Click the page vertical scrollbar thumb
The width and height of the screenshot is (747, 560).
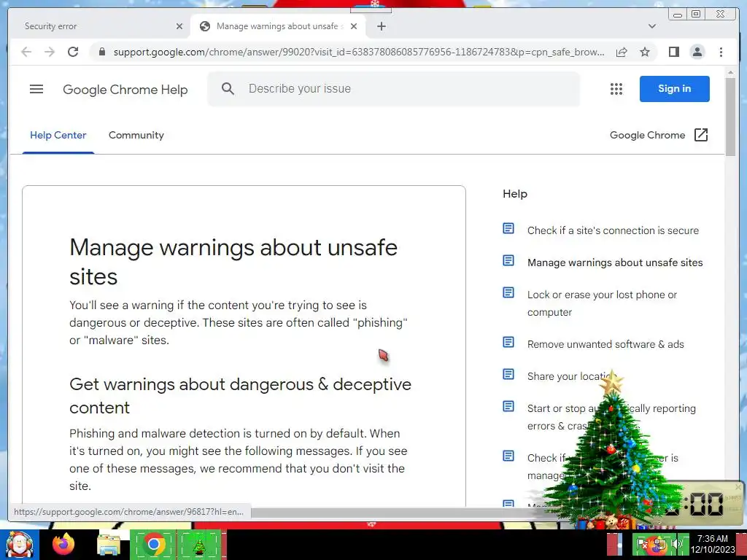point(730,116)
